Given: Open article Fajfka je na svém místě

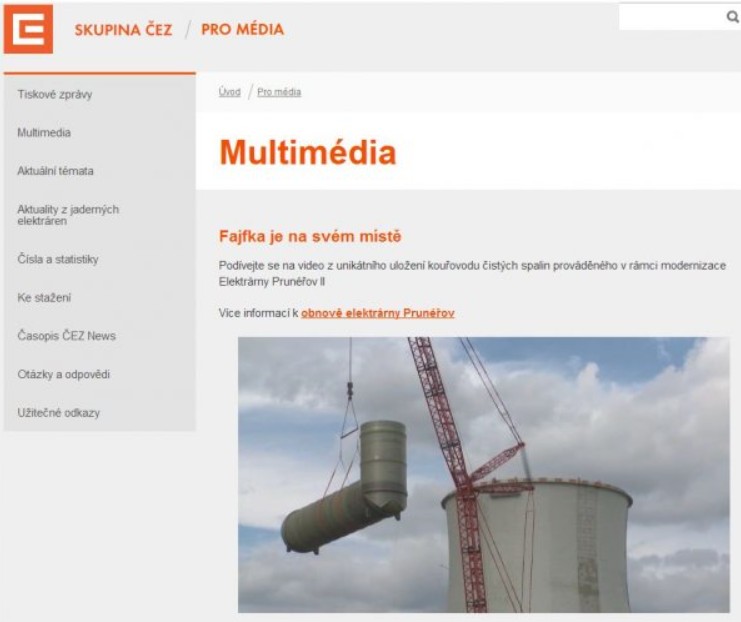Looking at the screenshot, I should 310,237.
